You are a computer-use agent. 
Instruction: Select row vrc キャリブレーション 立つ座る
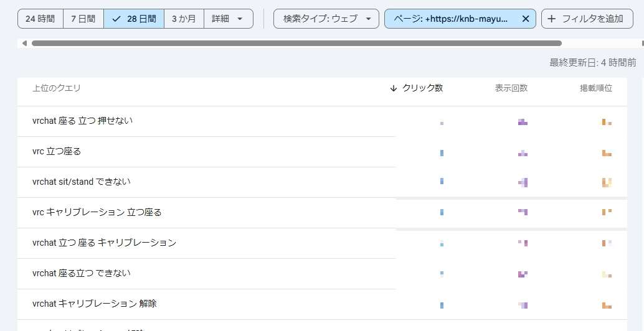pyautogui.click(x=97, y=212)
